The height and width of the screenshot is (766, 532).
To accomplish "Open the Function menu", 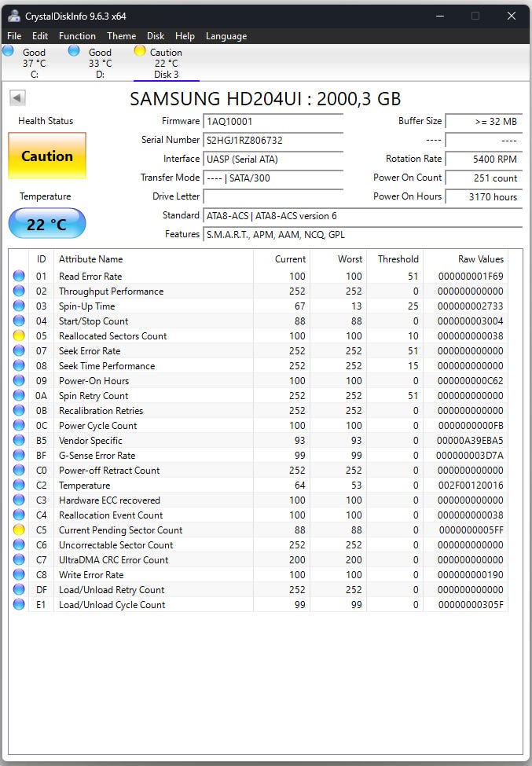I will point(77,36).
